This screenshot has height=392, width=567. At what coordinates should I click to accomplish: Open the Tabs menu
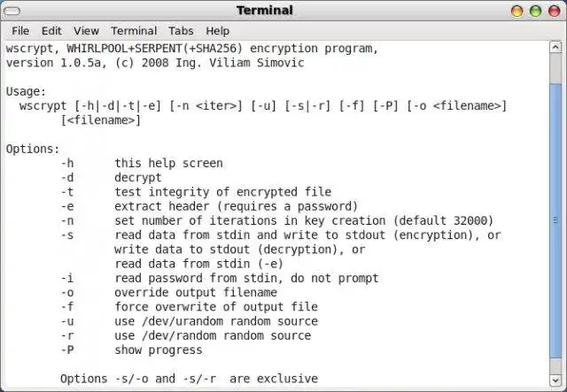(x=181, y=31)
